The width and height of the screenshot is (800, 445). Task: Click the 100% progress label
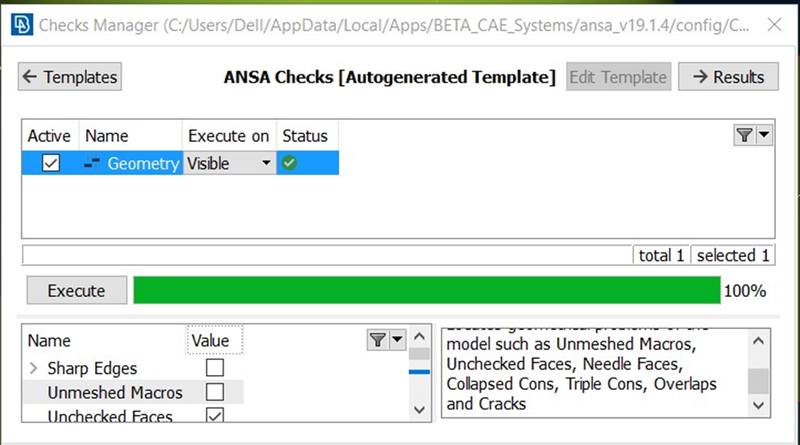pos(745,291)
